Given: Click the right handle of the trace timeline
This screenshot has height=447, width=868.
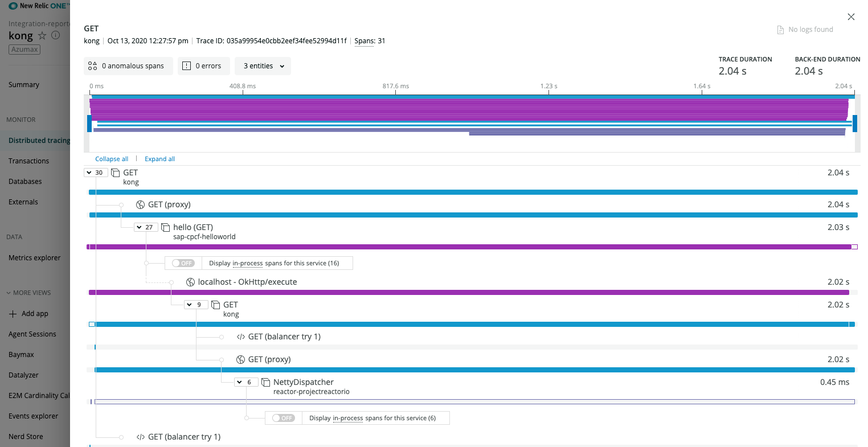Looking at the screenshot, I should click(855, 123).
